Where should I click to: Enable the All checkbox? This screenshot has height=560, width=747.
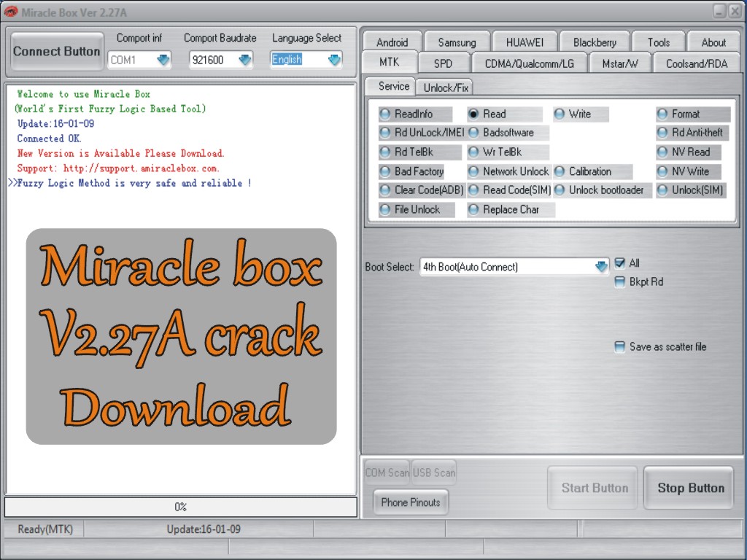coord(620,263)
